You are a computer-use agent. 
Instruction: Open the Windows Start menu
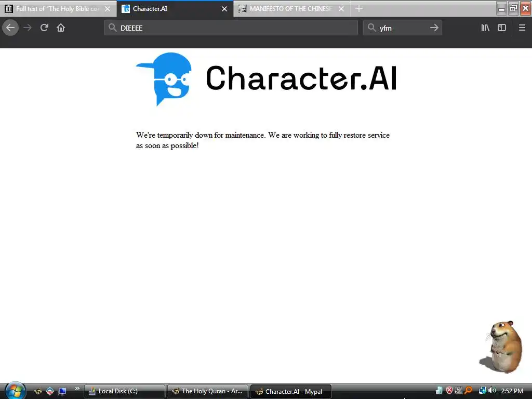[15, 391]
